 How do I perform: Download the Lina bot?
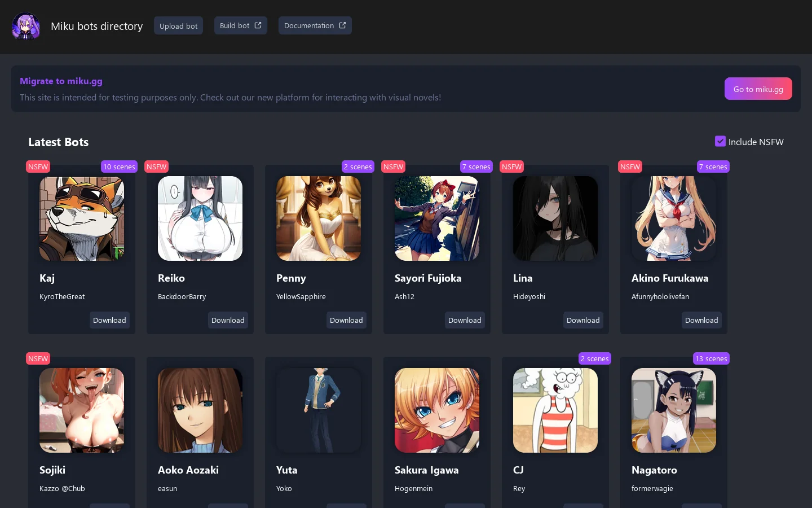tap(583, 320)
